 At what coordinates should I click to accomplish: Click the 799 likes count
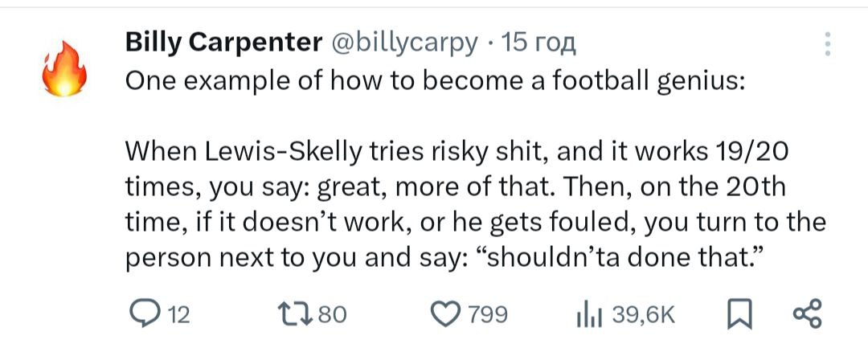[488, 314]
